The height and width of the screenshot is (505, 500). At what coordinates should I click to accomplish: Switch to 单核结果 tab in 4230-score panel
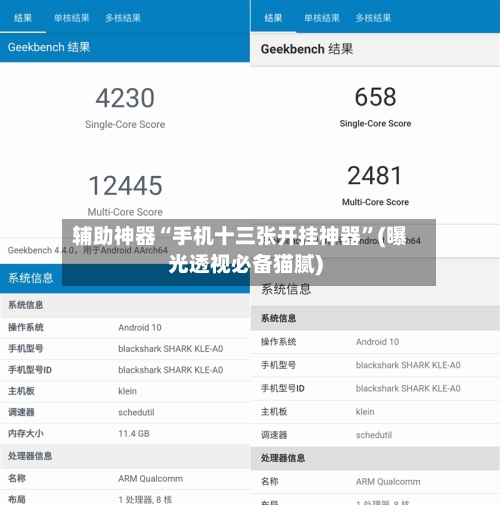(x=71, y=18)
